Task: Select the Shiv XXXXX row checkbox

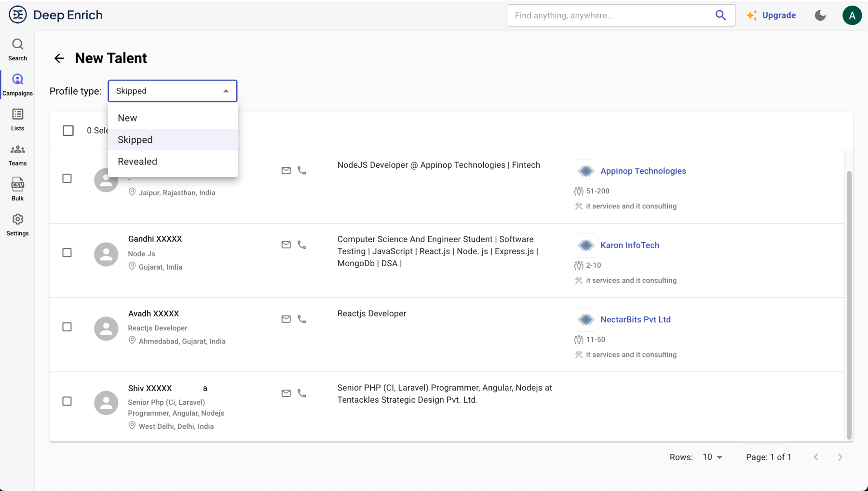Action: (x=67, y=401)
